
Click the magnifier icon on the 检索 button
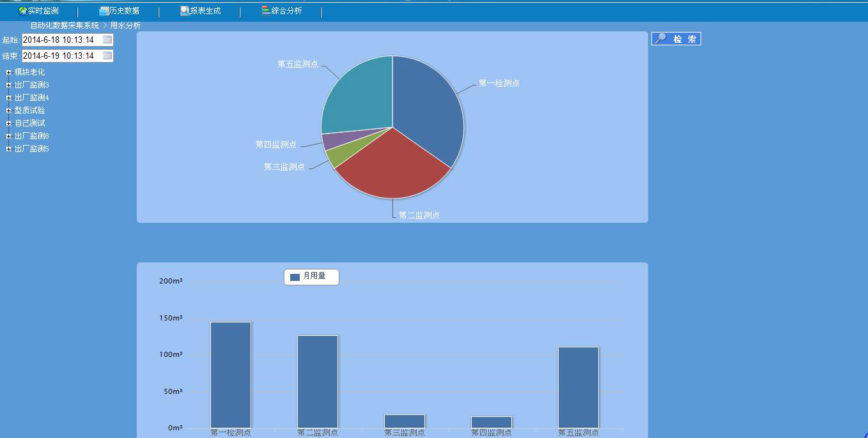[x=661, y=39]
